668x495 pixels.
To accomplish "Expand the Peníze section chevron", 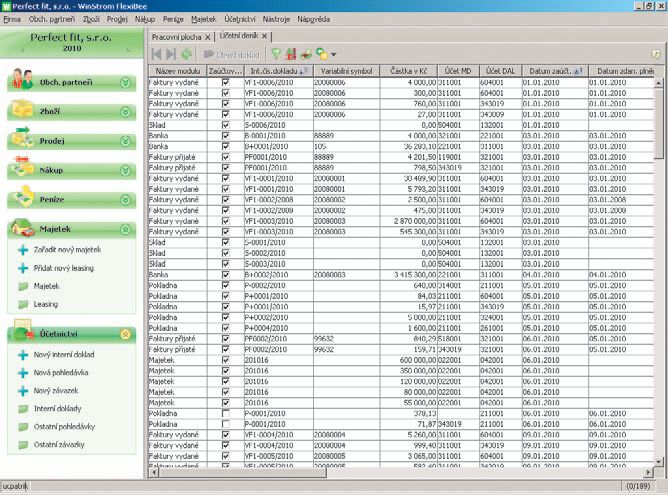I will (125, 199).
